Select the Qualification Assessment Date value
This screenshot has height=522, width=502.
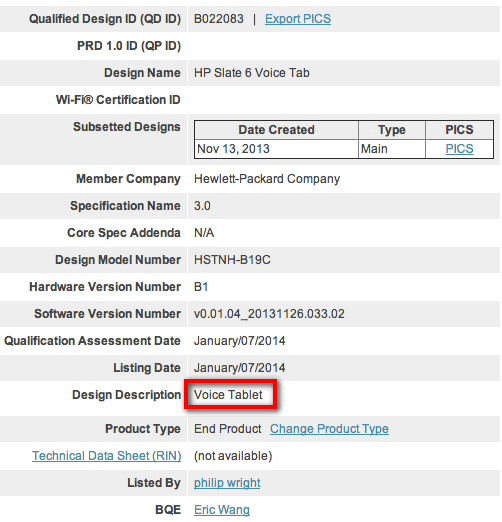click(240, 341)
